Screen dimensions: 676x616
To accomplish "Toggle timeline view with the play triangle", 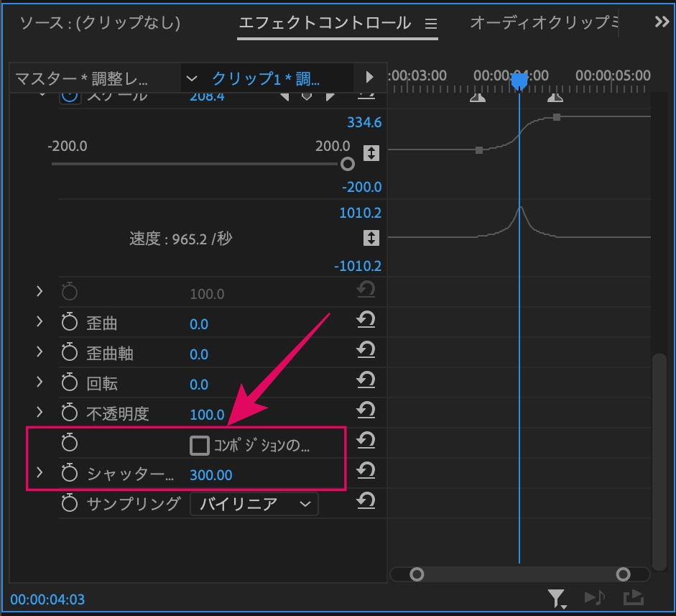I will pos(369,77).
